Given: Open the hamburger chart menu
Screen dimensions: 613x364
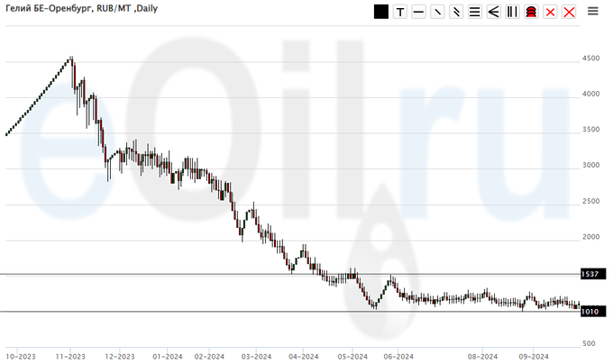Looking at the screenshot, I should (x=593, y=11).
